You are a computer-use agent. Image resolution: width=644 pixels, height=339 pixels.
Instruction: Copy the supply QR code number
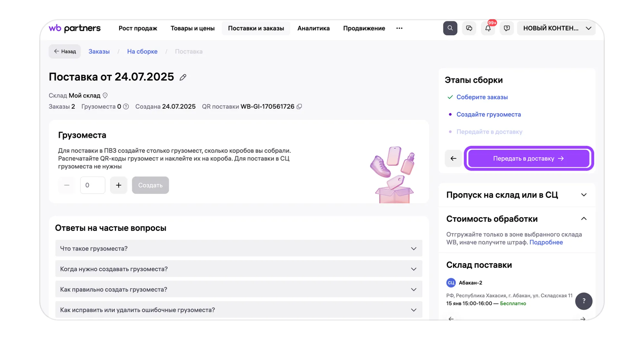299,107
